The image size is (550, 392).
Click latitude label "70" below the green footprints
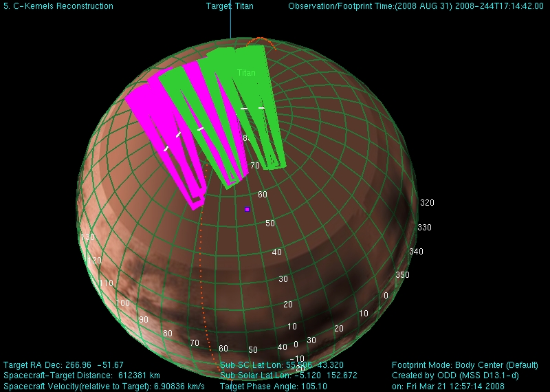pyautogui.click(x=255, y=165)
